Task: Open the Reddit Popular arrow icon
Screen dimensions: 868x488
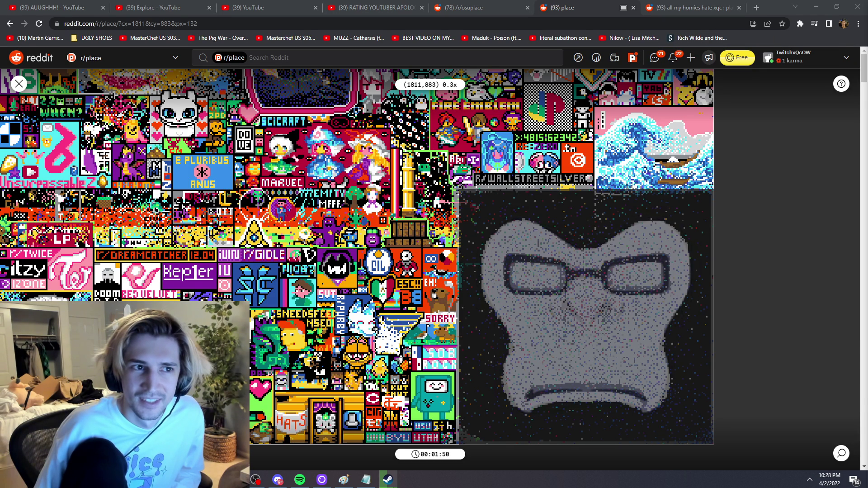Action: (x=578, y=57)
